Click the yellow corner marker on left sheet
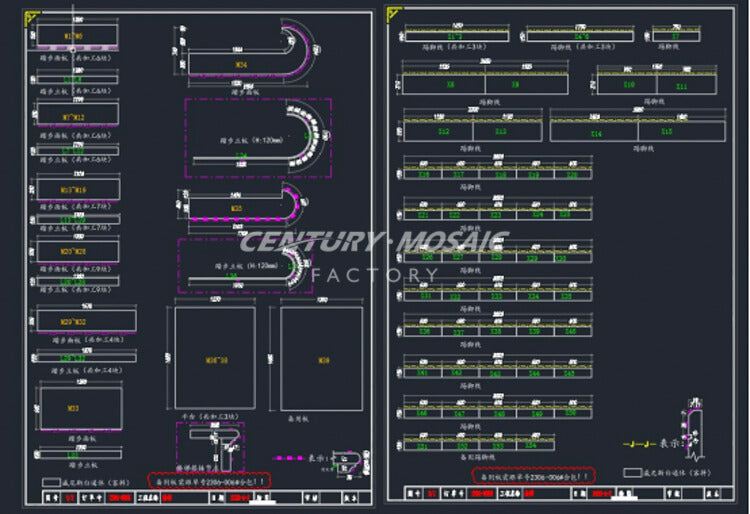The width and height of the screenshot is (750, 514). [x=32, y=18]
